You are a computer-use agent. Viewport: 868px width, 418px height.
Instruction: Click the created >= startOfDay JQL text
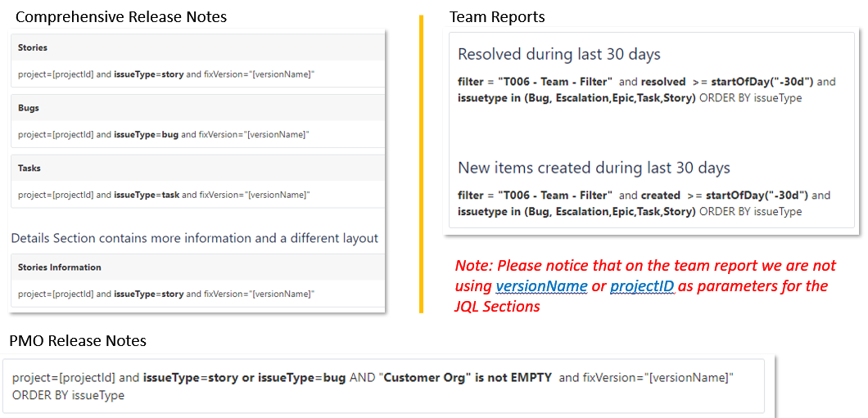click(644, 202)
